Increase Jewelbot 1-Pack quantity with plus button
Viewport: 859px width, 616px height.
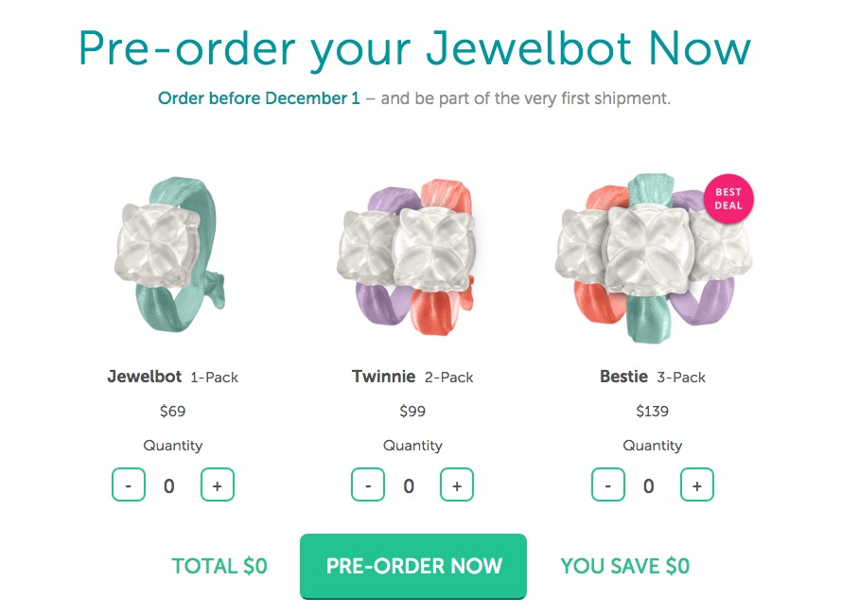tap(217, 485)
